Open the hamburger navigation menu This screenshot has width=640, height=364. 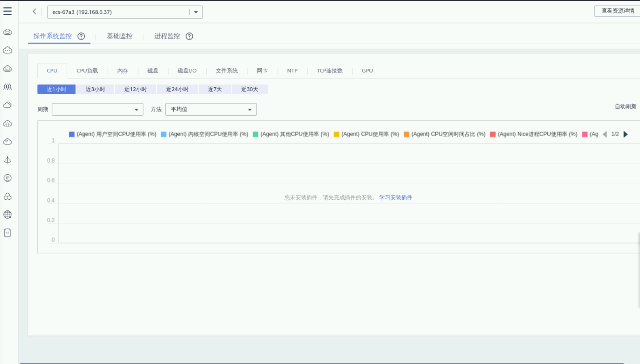7,11
